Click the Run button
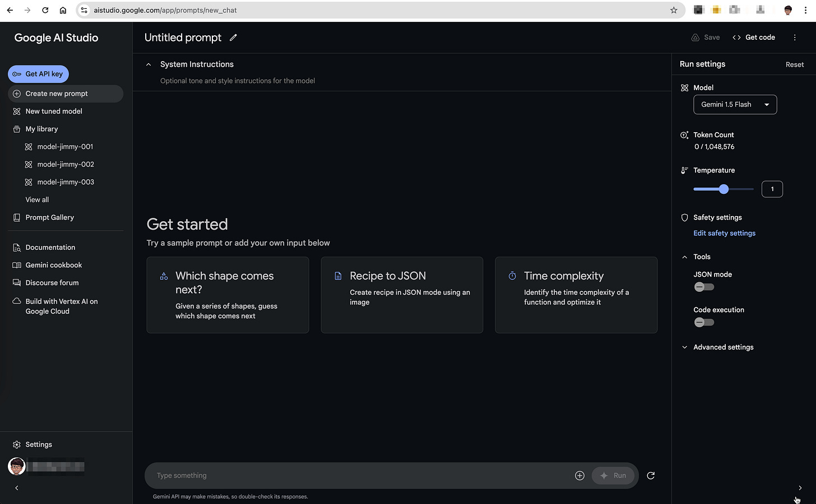The height and width of the screenshot is (504, 816). [x=613, y=475]
